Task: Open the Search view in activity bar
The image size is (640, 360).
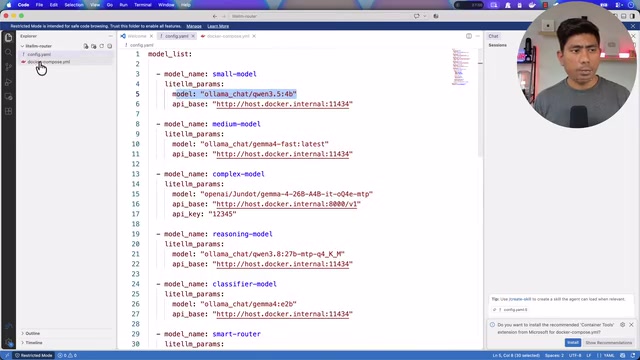Action: 8,52
